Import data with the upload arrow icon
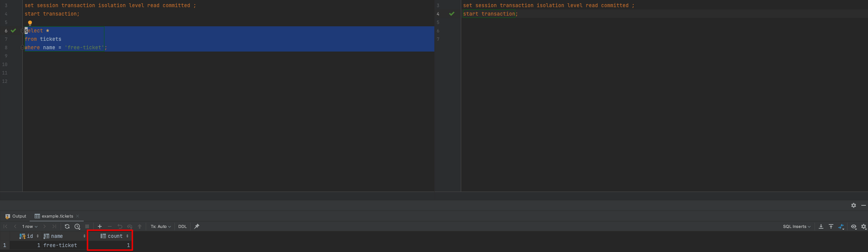The height and width of the screenshot is (252, 868). point(831,226)
